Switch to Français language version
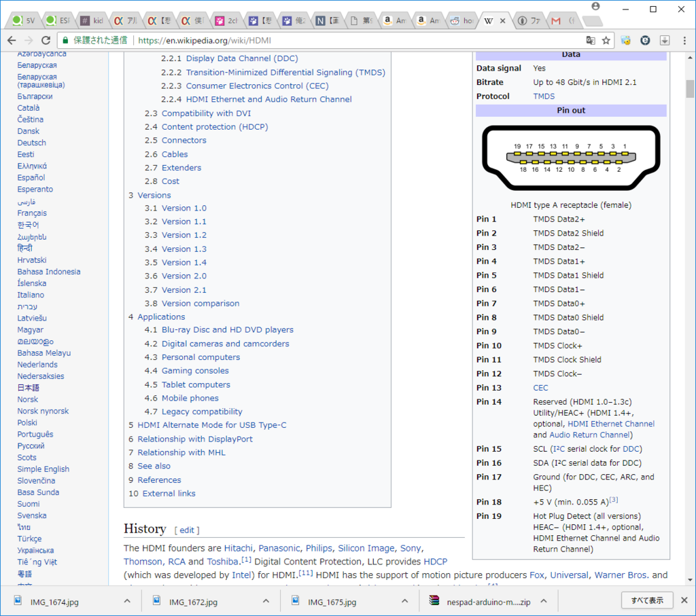 pyautogui.click(x=32, y=213)
